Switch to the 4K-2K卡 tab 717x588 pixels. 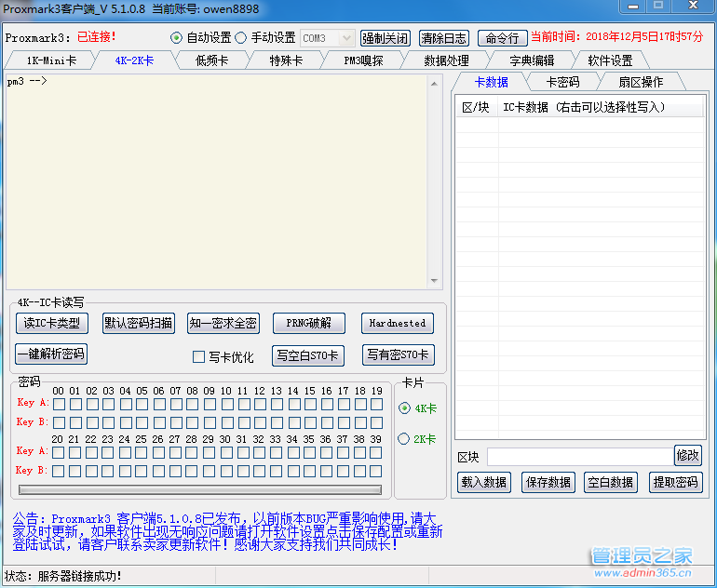(134, 60)
